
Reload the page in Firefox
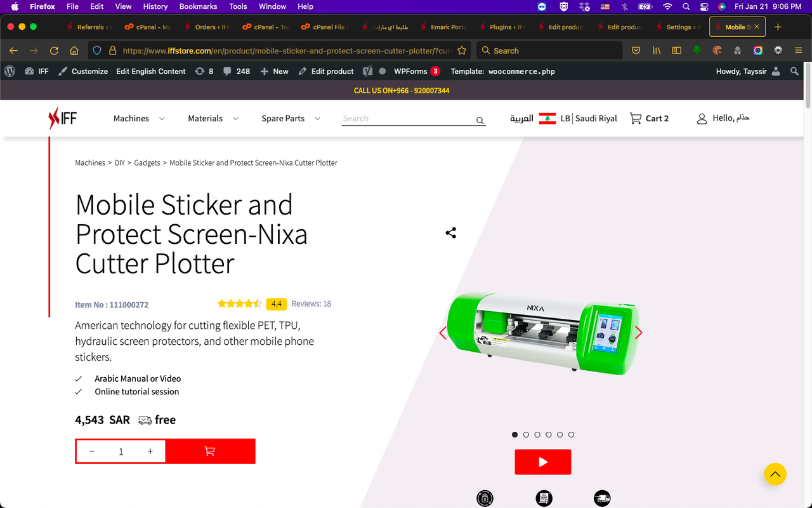[x=54, y=50]
